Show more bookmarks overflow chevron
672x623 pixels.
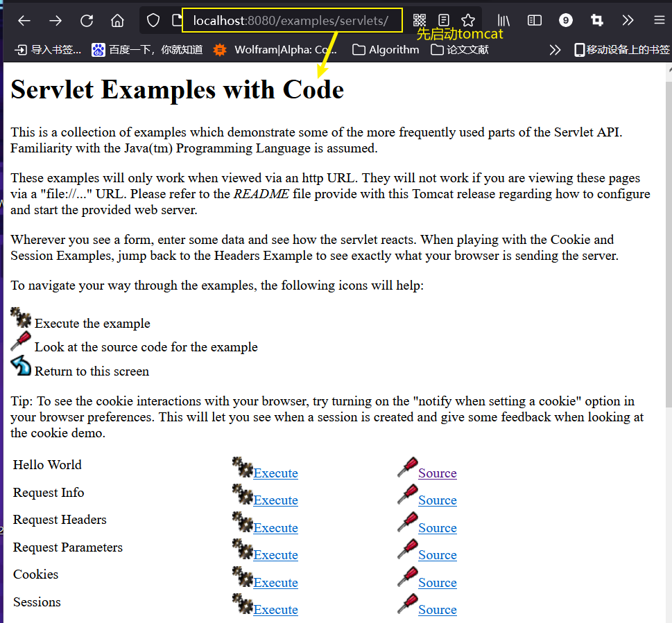coord(555,50)
